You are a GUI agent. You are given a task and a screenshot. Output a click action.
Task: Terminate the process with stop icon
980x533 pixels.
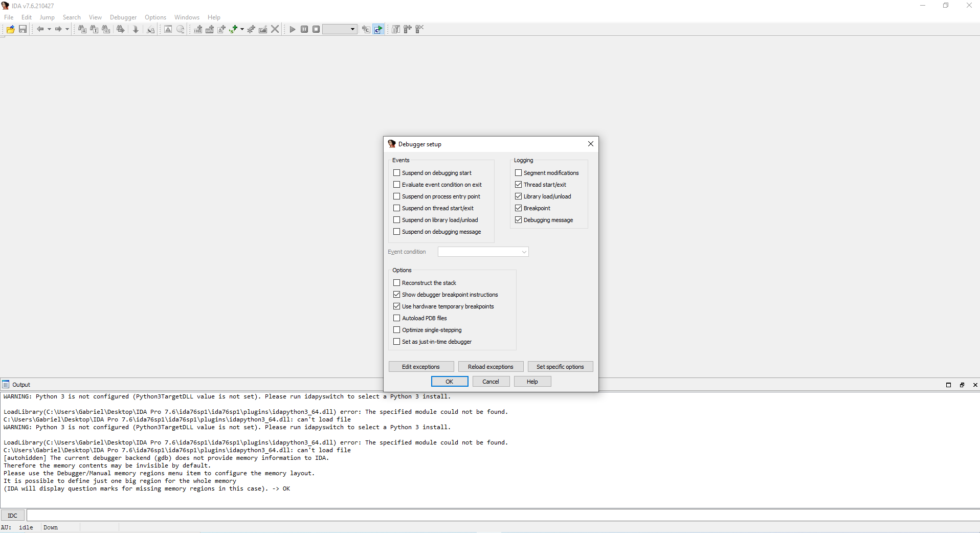316,29
